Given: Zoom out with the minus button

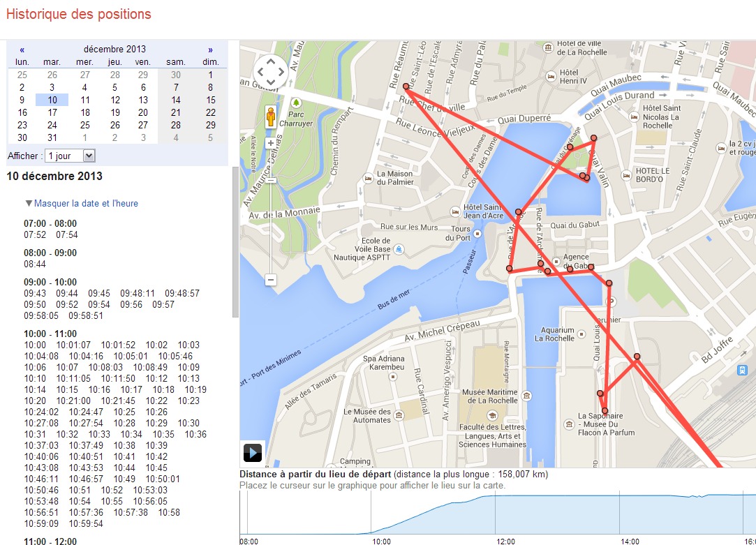Looking at the screenshot, I should click(x=271, y=280).
